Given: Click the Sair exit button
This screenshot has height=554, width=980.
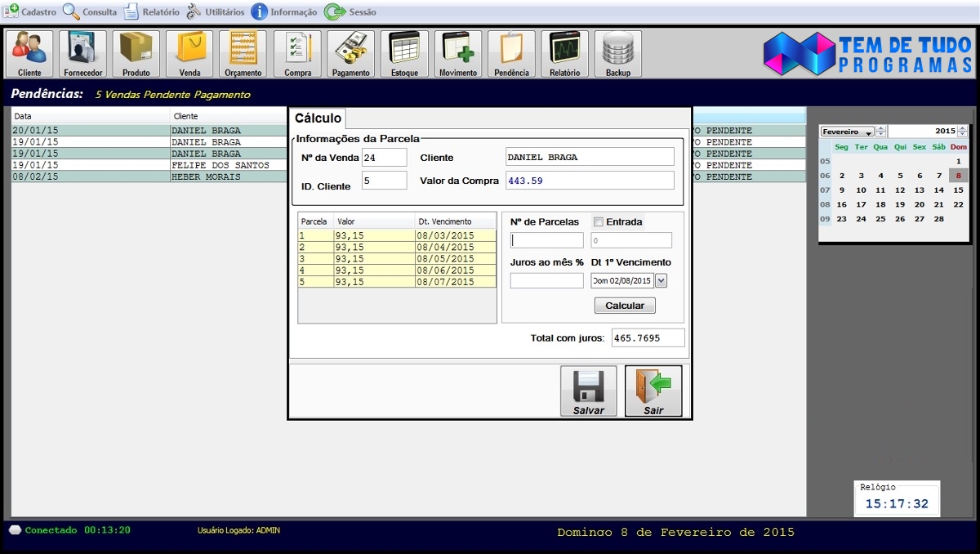Looking at the screenshot, I should pos(653,391).
